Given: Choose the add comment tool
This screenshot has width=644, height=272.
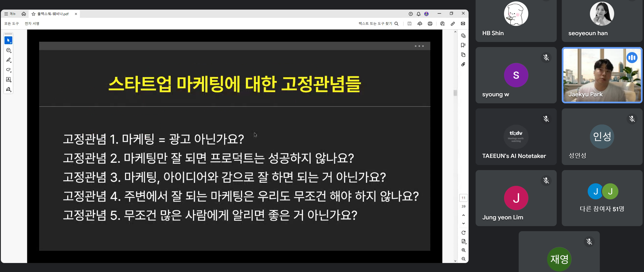Looking at the screenshot, I should click(x=8, y=50).
